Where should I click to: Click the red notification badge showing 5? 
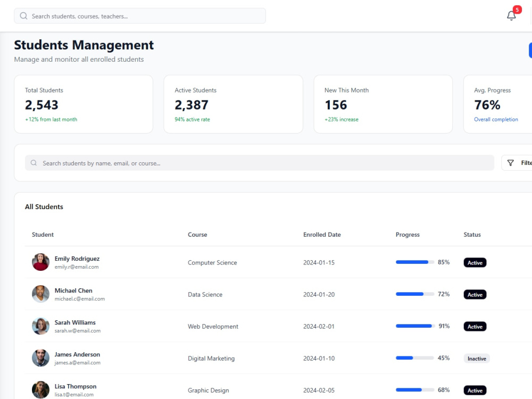tap(517, 10)
